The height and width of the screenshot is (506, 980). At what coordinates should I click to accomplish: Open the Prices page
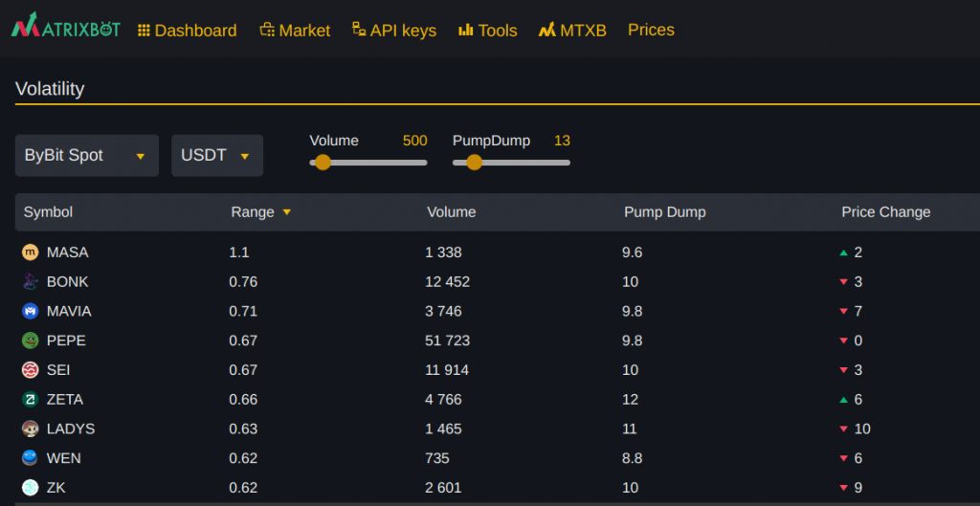(x=651, y=30)
